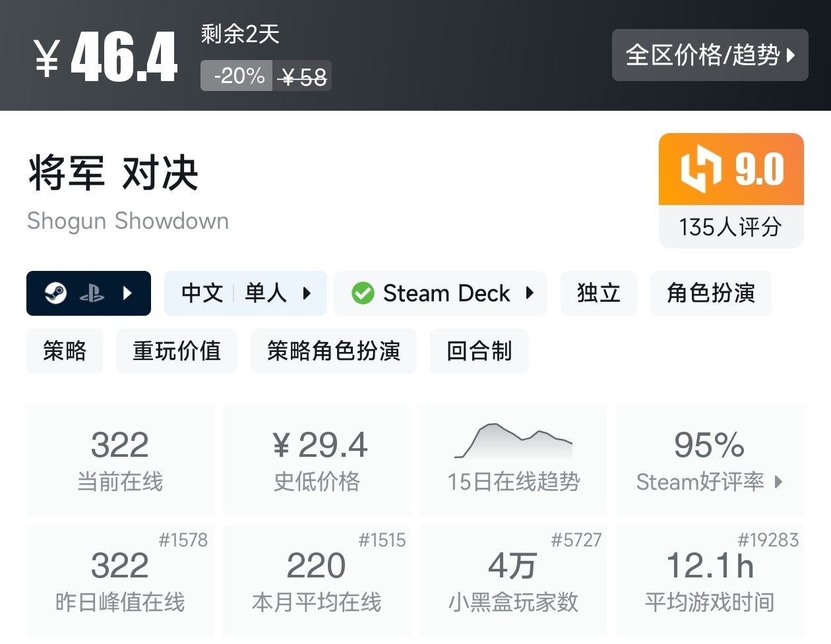
Task: Click the crossed-out ¥58 original price
Action: coord(303,75)
